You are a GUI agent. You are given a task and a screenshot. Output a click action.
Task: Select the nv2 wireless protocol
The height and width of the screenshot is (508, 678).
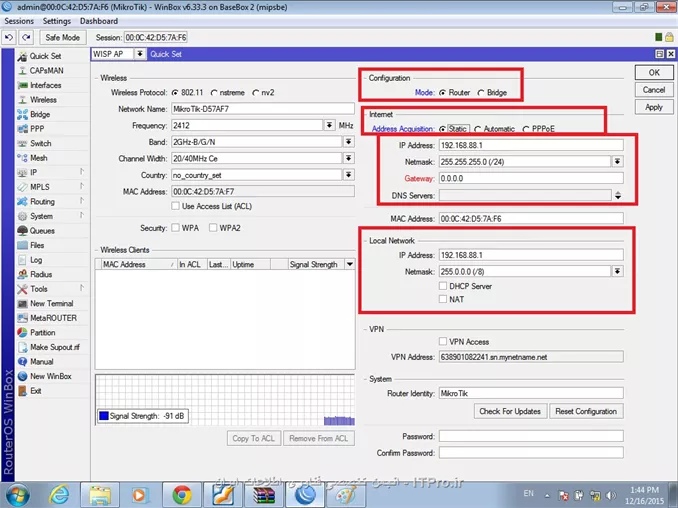256,93
